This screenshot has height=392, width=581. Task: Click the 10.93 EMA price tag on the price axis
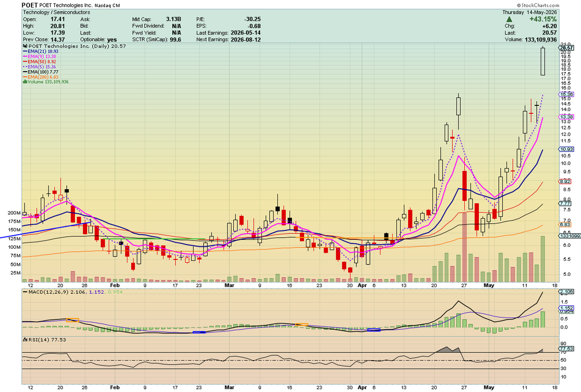[566, 149]
